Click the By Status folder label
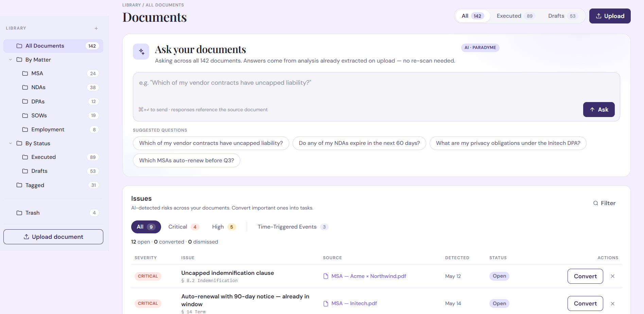644x314 pixels. click(38, 144)
